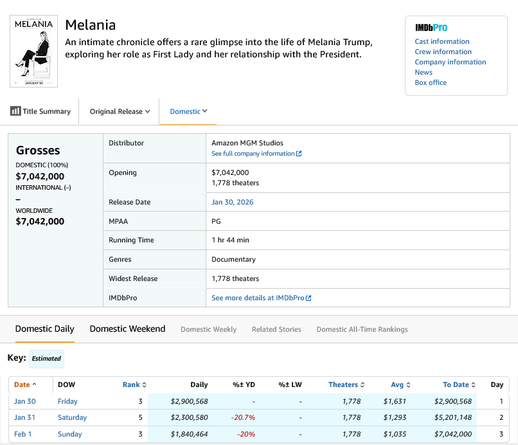
Task: Open the Saturday day-of-week link
Action: 72,417
